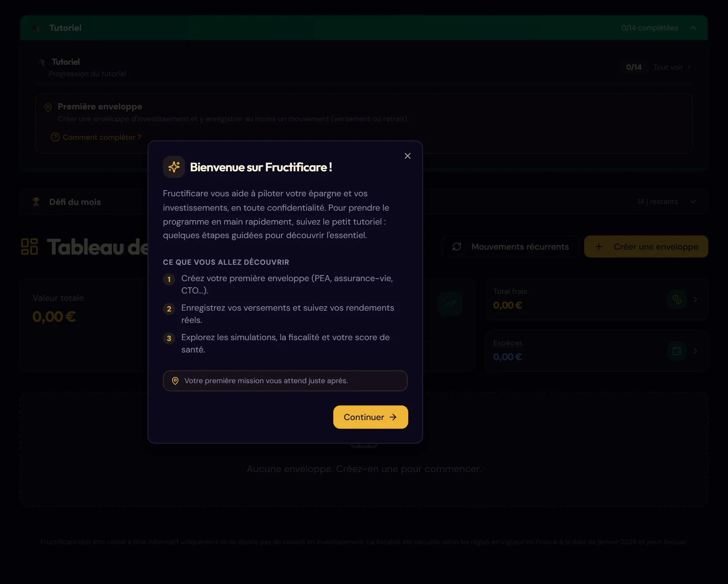The image size is (728, 584).
Task: Open Espèces details via its chevron
Action: tap(695, 351)
